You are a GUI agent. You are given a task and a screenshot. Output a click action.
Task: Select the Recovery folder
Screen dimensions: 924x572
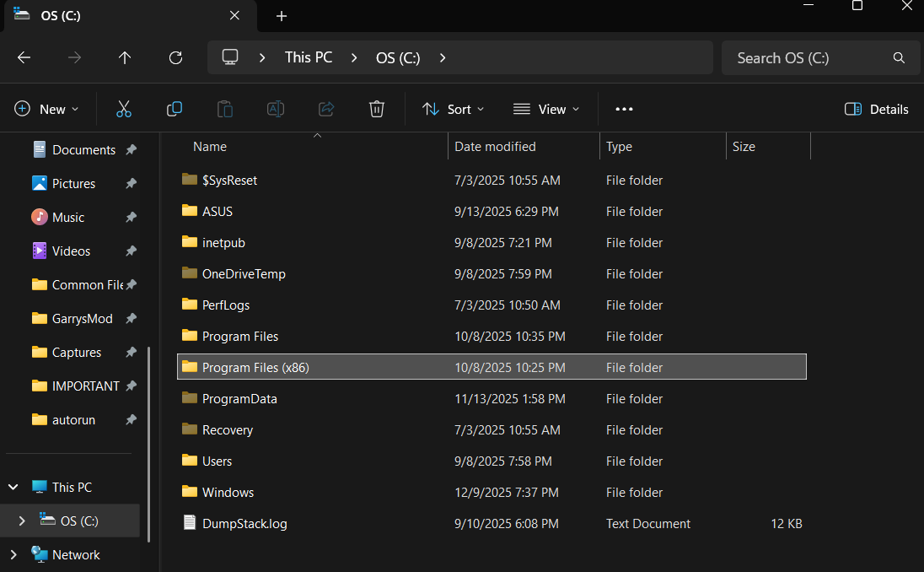click(x=228, y=430)
